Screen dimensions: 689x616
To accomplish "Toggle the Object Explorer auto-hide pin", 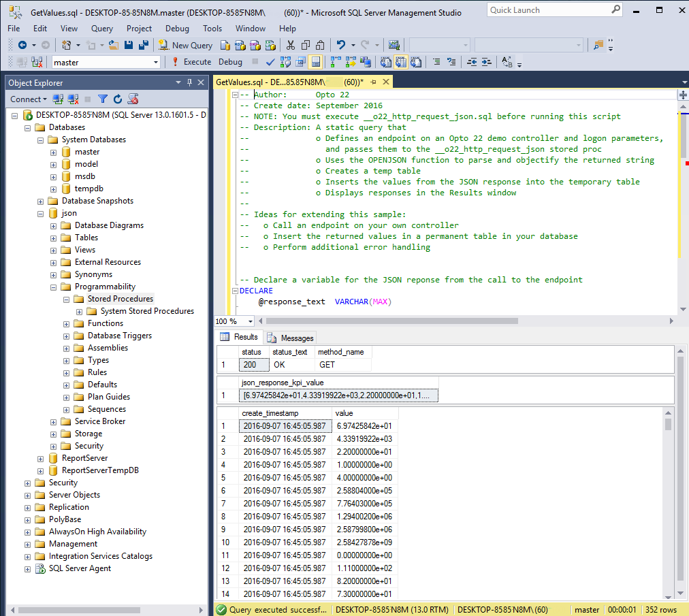I will [189, 82].
